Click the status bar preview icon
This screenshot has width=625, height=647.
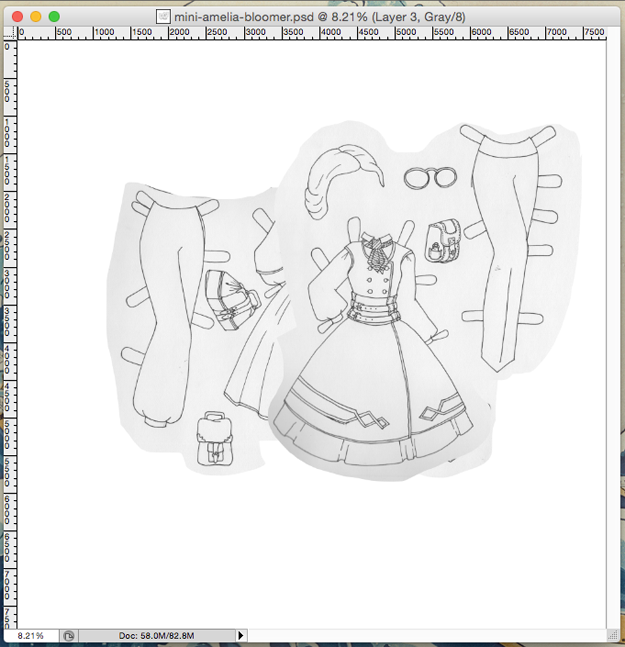point(69,635)
